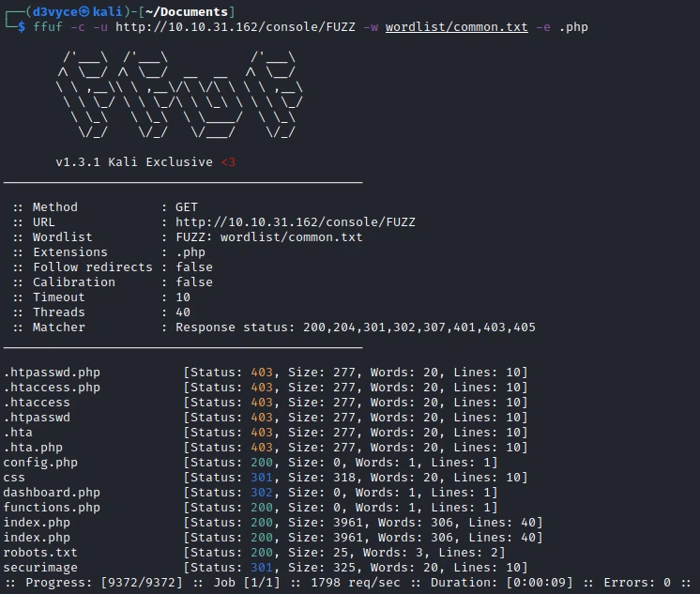The height and width of the screenshot is (594, 700).
Task: Click the red <3 heart symbol
Action: click(x=228, y=162)
